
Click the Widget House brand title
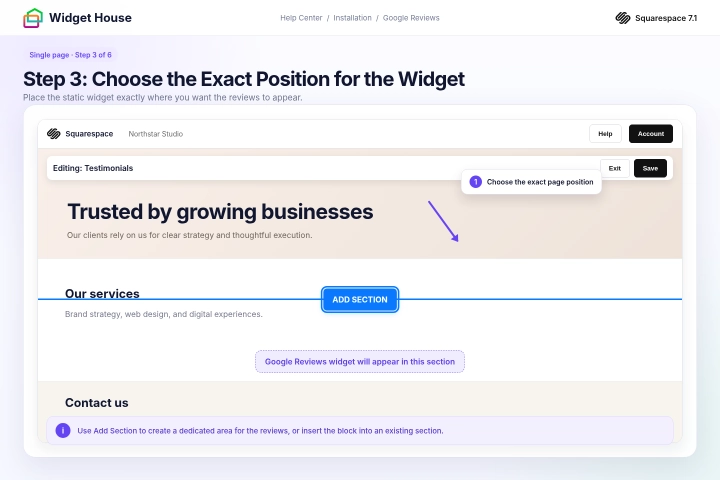(x=90, y=18)
